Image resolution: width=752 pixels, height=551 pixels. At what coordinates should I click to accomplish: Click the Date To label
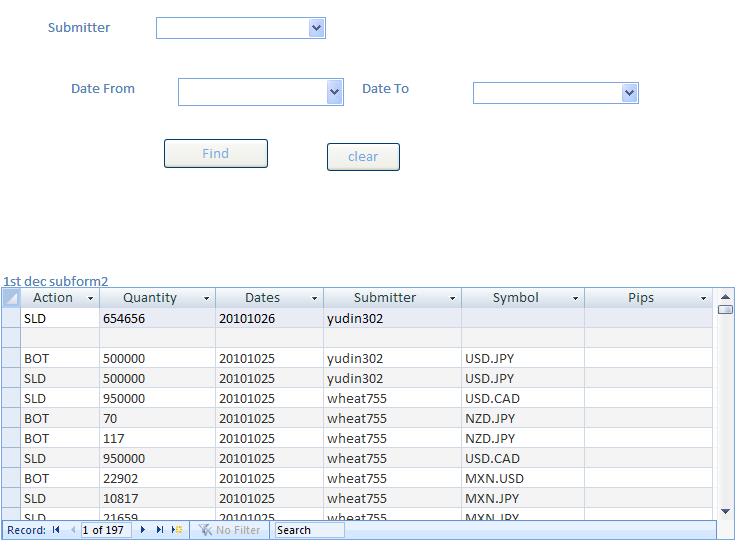pyautogui.click(x=385, y=88)
